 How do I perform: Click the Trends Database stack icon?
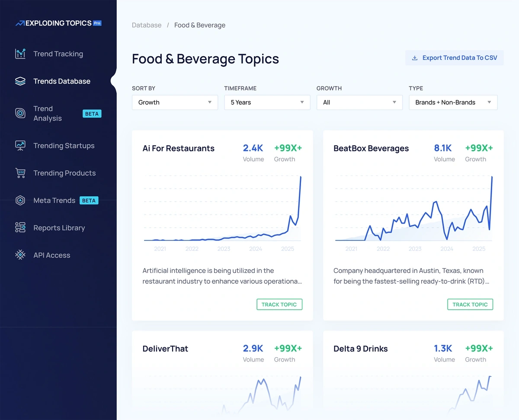click(x=20, y=81)
